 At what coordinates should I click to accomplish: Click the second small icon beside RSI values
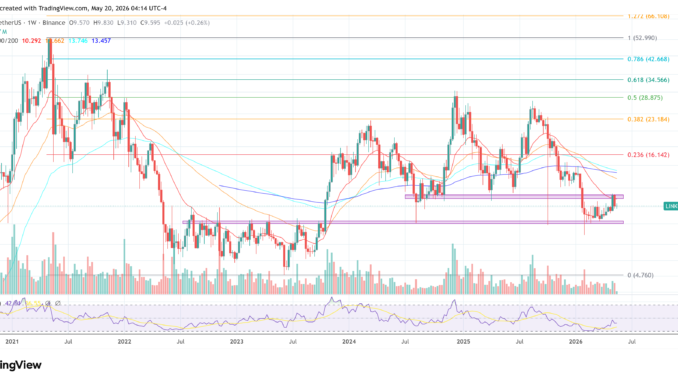click(58, 303)
